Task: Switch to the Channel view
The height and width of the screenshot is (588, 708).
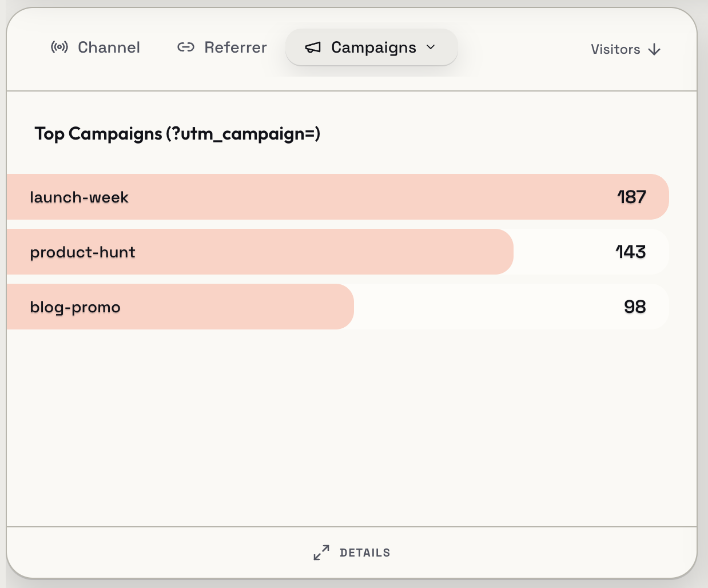Action: (109, 47)
